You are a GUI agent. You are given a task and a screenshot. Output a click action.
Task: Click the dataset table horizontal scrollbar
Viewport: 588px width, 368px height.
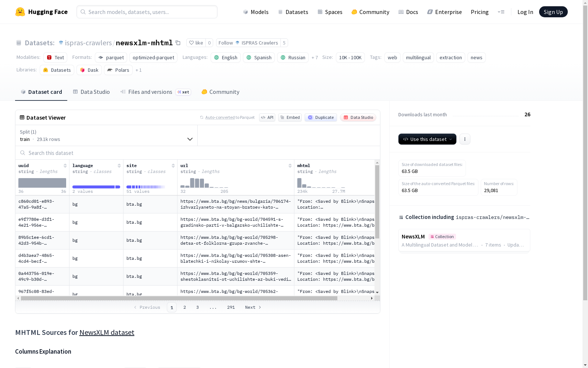point(179,298)
